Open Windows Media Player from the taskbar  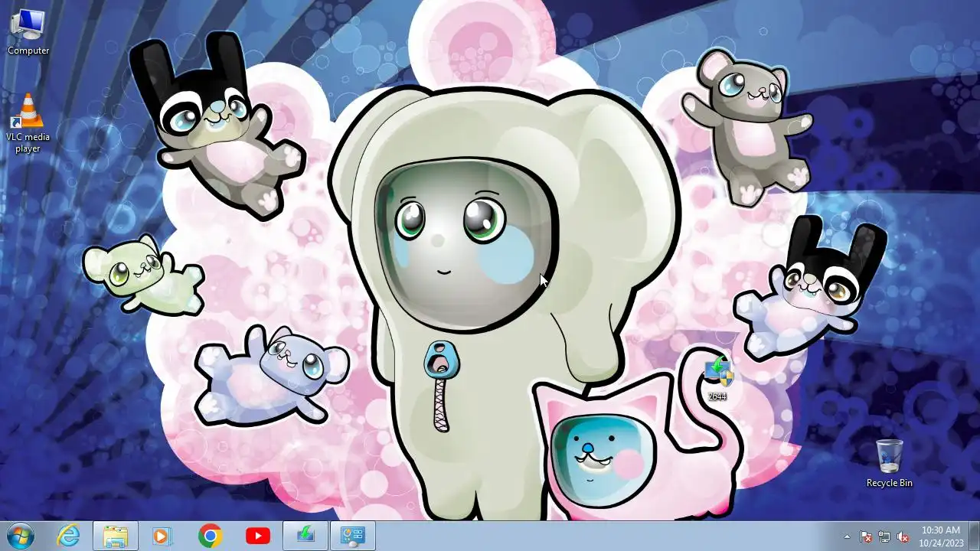[x=162, y=536]
